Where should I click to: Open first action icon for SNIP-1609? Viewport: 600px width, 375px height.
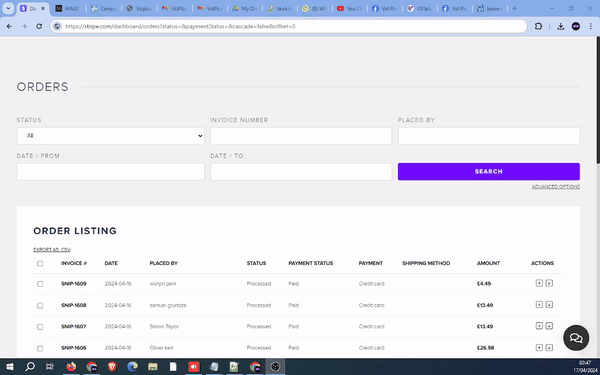(539, 283)
